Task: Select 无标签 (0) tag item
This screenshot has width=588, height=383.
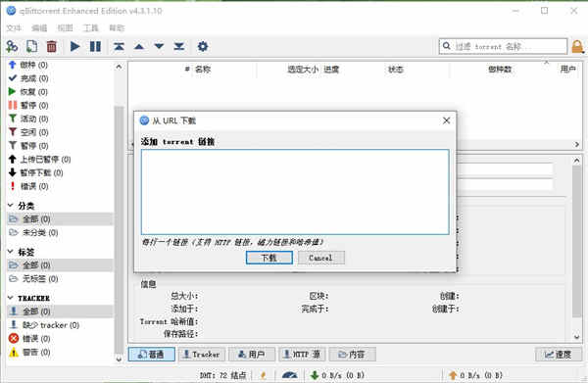Action: coord(33,279)
